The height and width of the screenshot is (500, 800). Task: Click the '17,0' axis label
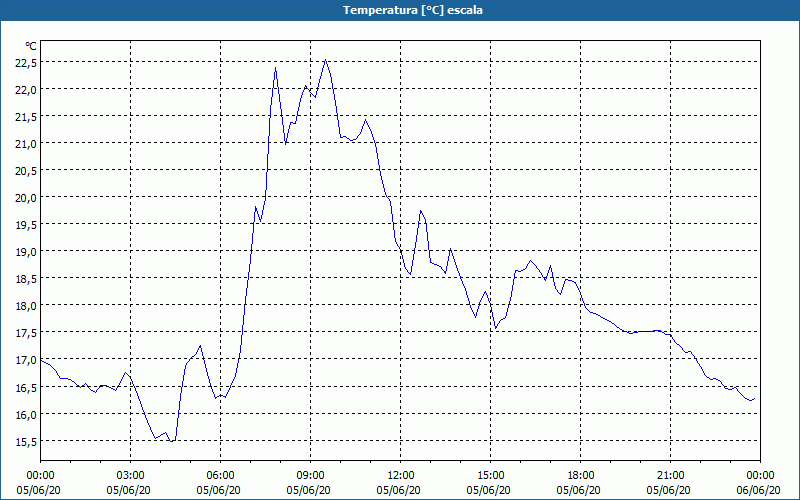(26, 360)
